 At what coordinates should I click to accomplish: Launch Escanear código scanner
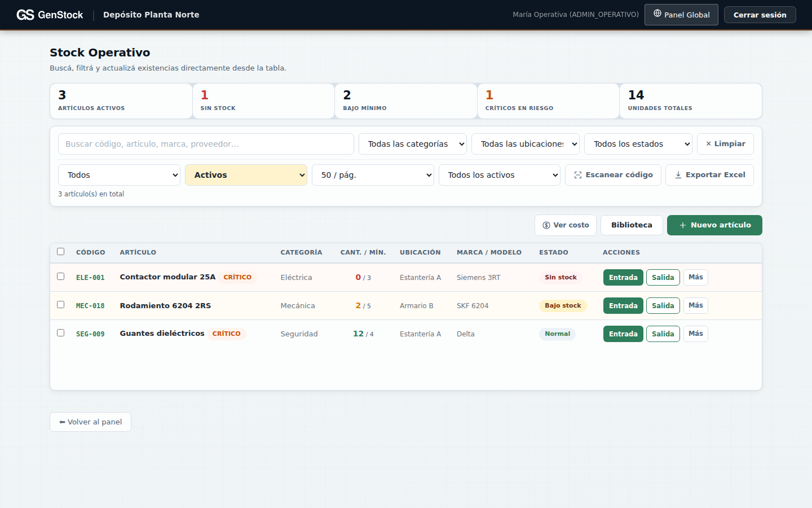tap(613, 175)
